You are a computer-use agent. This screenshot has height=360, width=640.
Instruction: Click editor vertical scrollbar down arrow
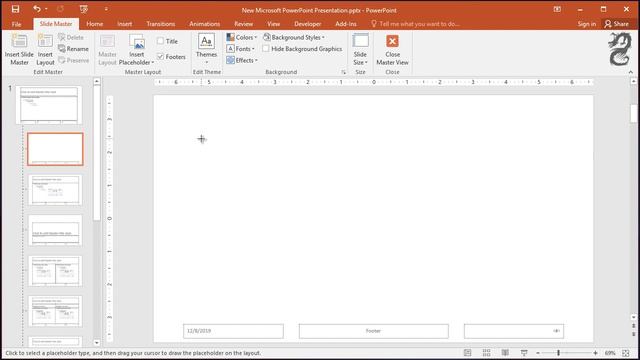coord(633,317)
